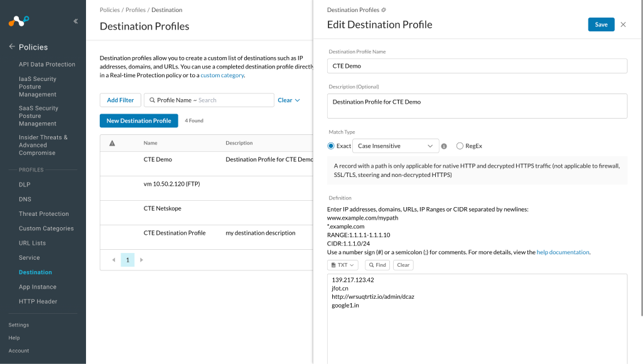Open the custom category link
Image resolution: width=643 pixels, height=364 pixels.
click(x=222, y=75)
